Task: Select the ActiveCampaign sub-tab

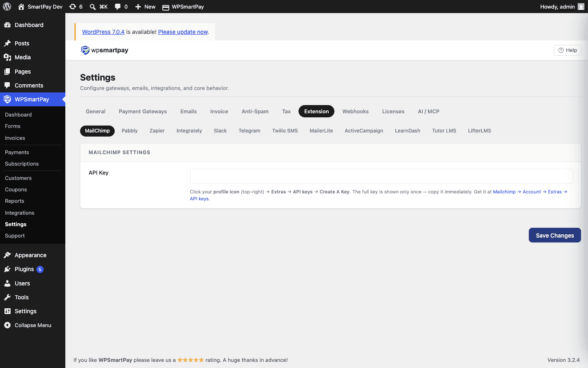Action: click(x=364, y=131)
